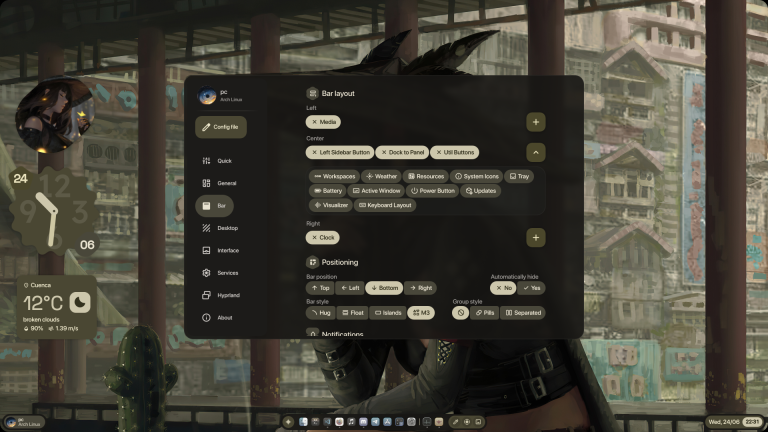
Task: Choose the M3 bar style
Action: 421,312
